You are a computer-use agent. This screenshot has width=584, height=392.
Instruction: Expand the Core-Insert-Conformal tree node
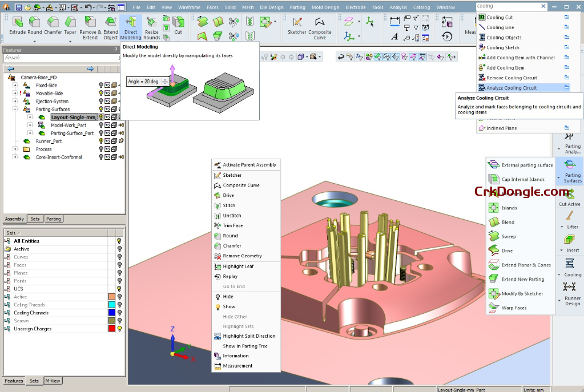click(15, 157)
